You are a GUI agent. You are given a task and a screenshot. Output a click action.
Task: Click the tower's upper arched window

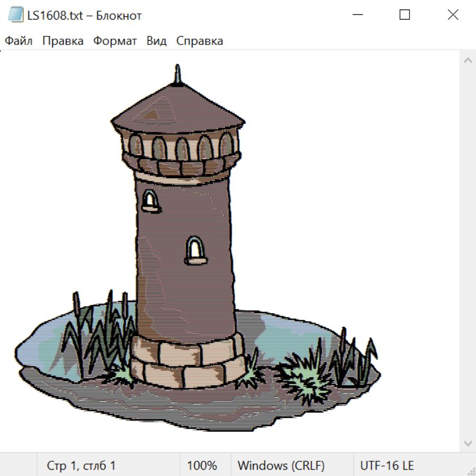pos(150,200)
